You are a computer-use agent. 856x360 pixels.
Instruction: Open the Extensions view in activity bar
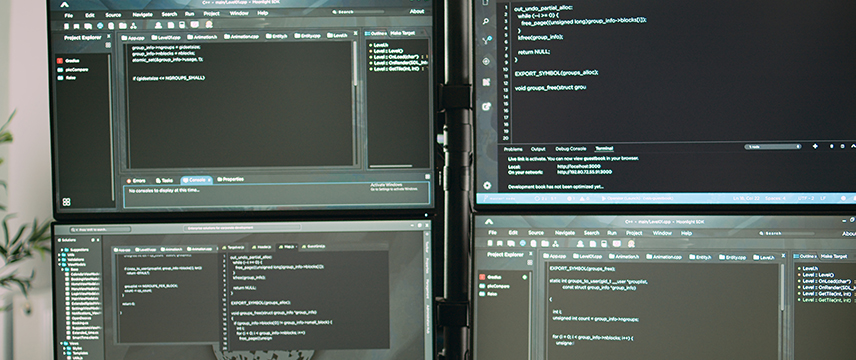point(486,82)
